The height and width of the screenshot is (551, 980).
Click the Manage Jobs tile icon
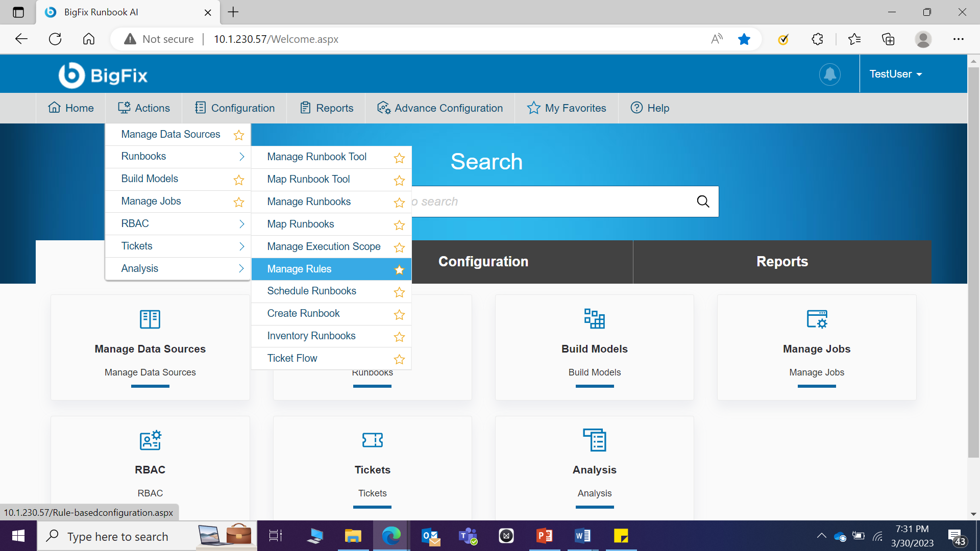pyautogui.click(x=816, y=319)
